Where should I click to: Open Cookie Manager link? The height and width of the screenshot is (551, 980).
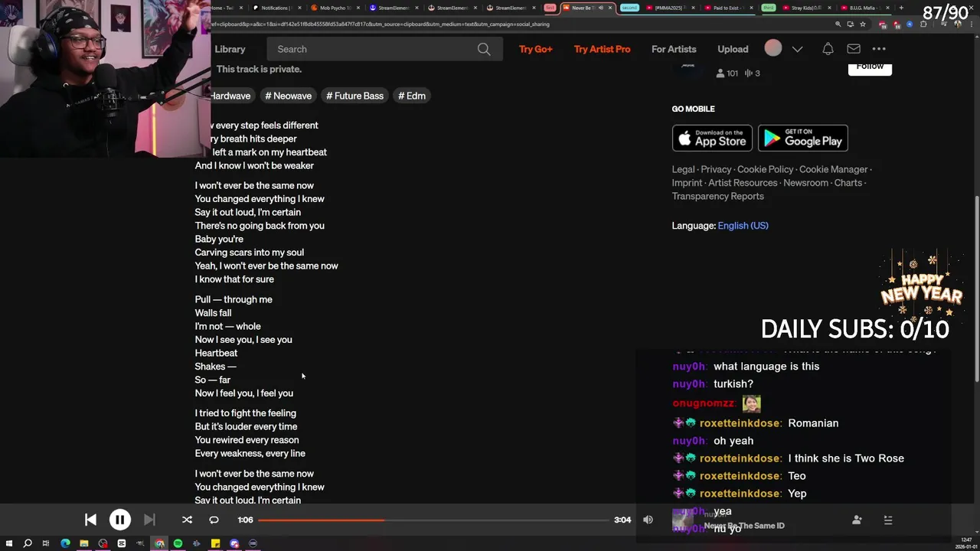(833, 169)
